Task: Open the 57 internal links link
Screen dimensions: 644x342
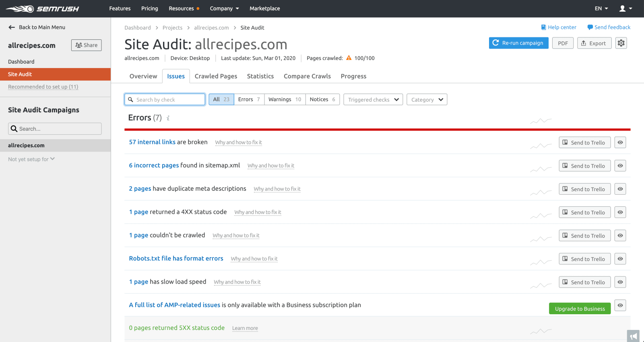Action: (152, 142)
